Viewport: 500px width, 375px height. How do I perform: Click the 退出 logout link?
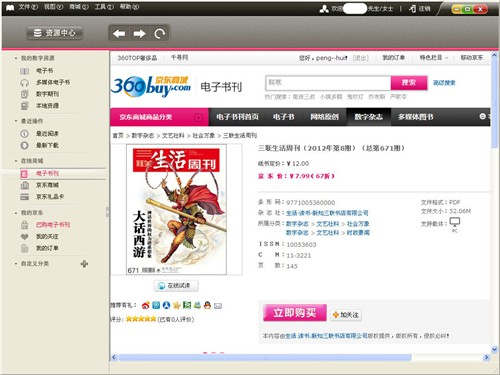click(361, 58)
